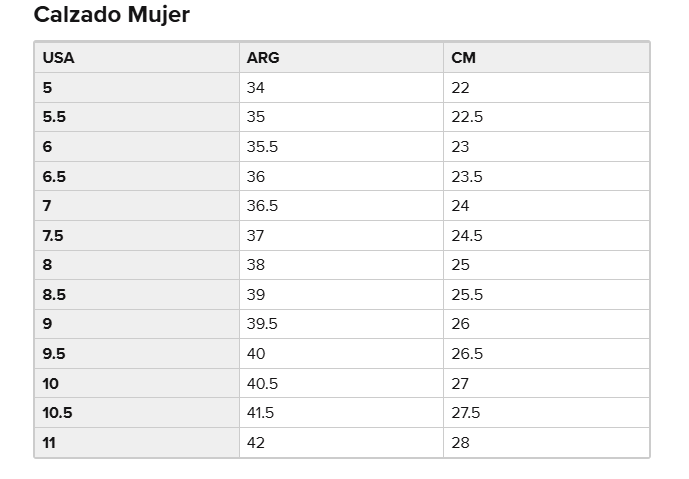
Task: Select the 28 value in CM column
Action: coord(460,443)
